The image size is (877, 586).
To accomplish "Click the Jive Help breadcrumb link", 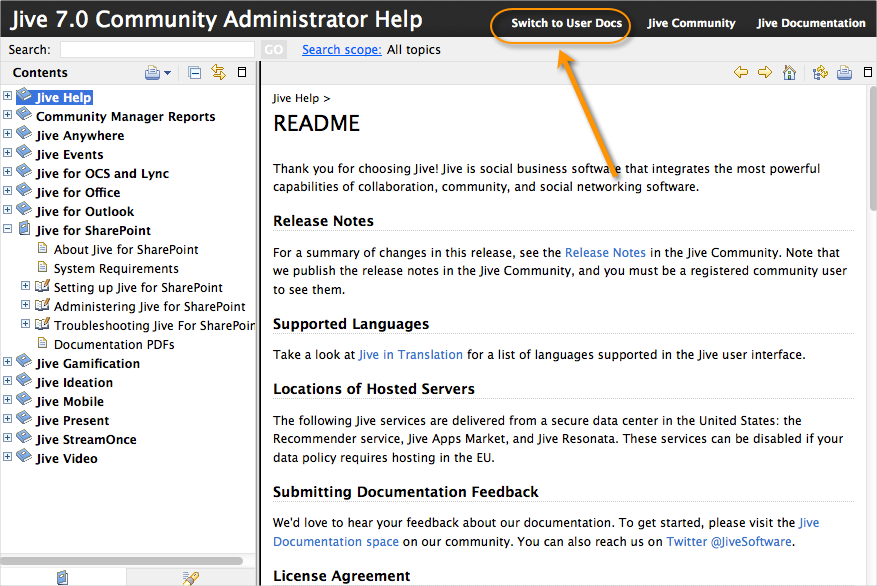I will [x=296, y=98].
